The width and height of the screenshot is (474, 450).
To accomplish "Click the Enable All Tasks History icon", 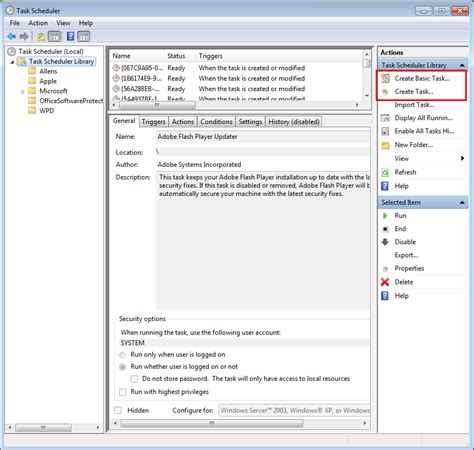I will pos(385,131).
